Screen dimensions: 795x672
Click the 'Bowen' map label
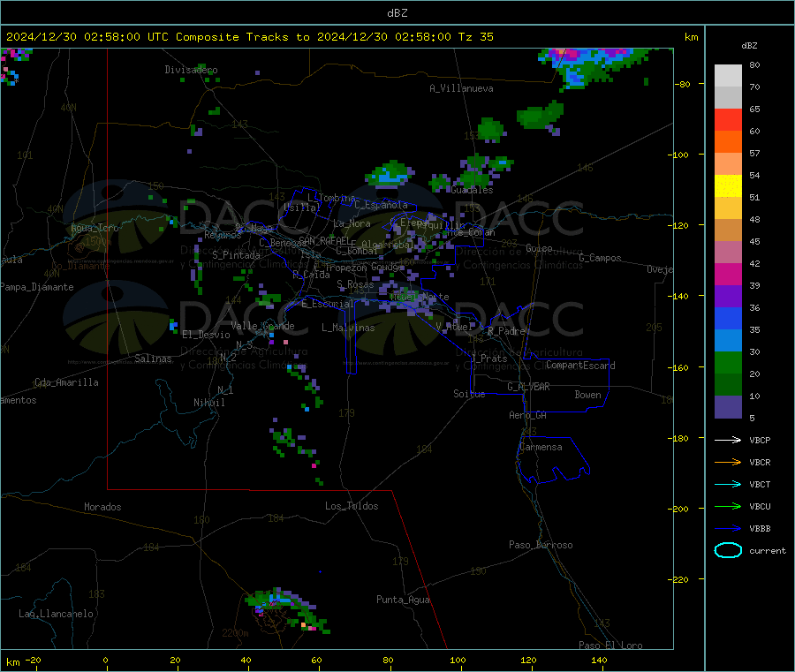click(x=587, y=395)
